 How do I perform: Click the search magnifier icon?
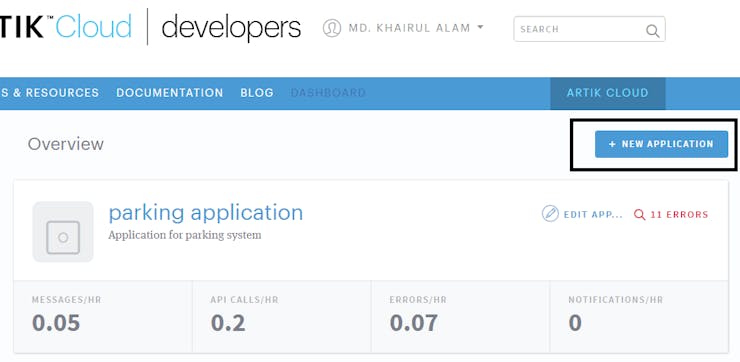point(652,31)
